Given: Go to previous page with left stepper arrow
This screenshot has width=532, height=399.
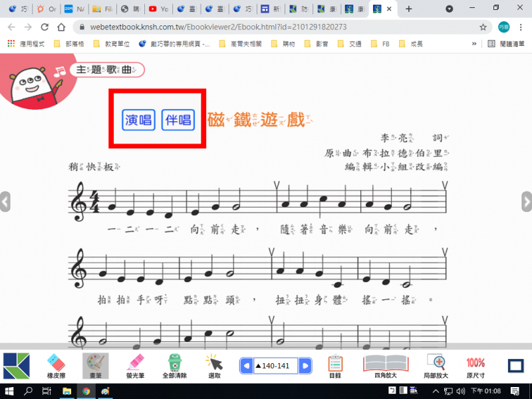Looking at the screenshot, I should coord(247,366).
